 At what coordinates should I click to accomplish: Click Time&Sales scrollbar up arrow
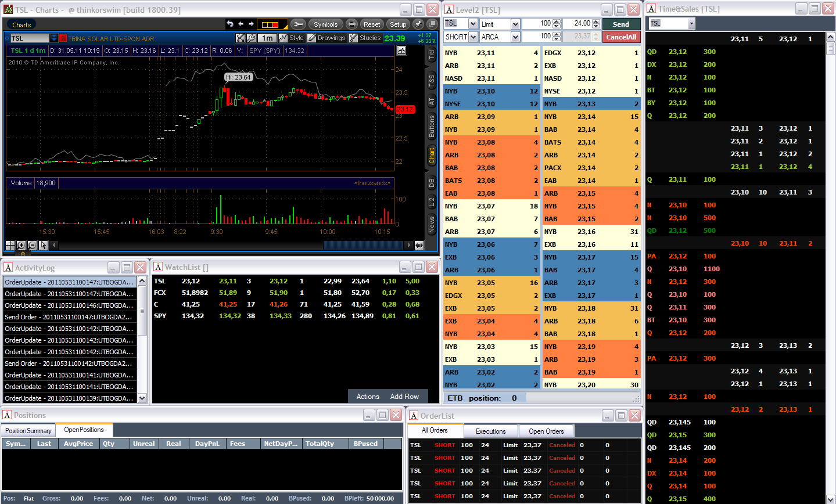pos(831,37)
